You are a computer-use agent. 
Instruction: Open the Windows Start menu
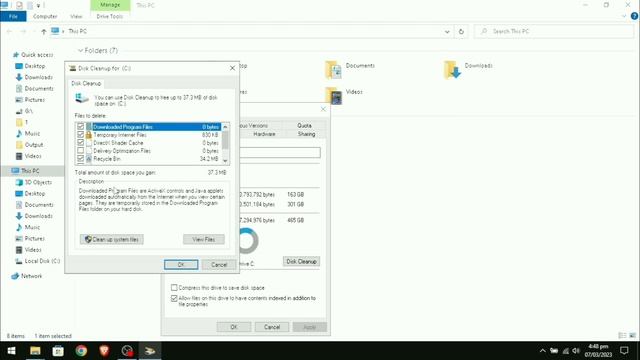click(x=11, y=351)
